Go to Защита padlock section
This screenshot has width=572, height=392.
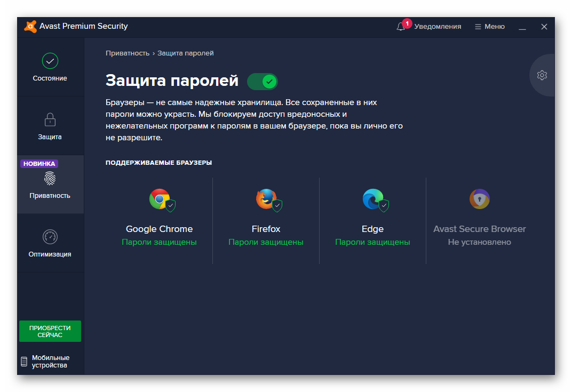[x=50, y=126]
